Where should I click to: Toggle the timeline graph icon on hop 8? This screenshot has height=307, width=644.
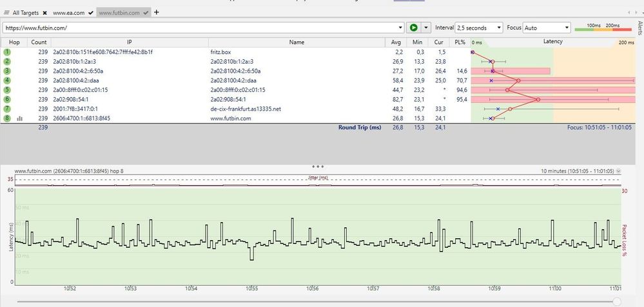[x=20, y=118]
